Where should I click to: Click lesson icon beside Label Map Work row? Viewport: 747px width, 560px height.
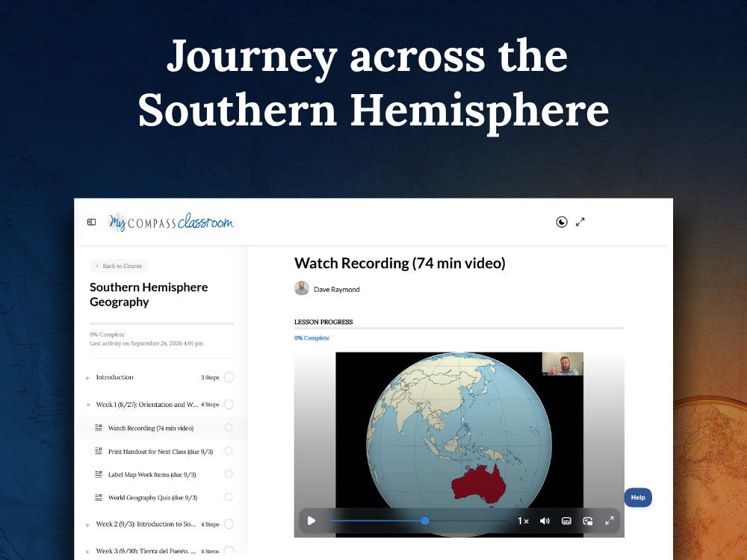(x=99, y=474)
